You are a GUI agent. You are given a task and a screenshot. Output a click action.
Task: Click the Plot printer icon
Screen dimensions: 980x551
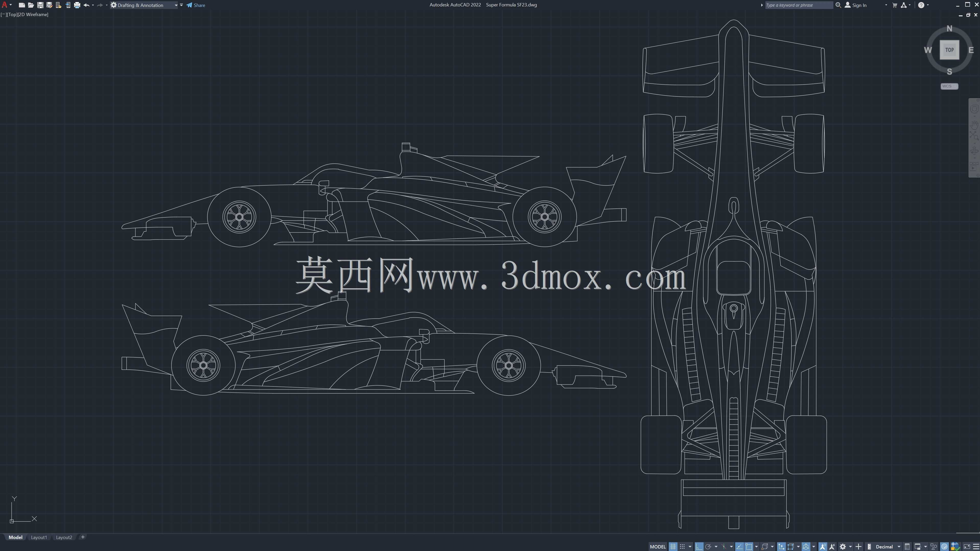pyautogui.click(x=77, y=5)
